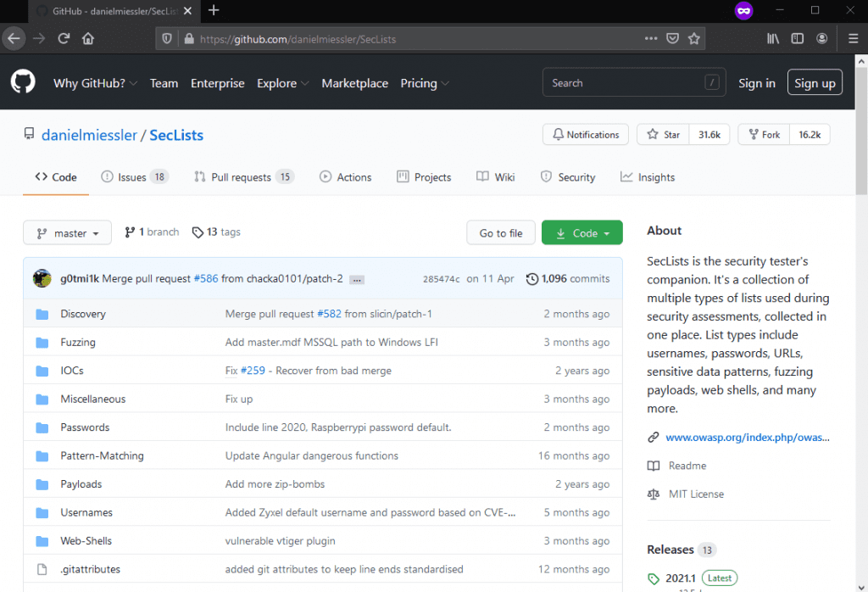
Task: Open the Readme link in About
Action: (687, 466)
